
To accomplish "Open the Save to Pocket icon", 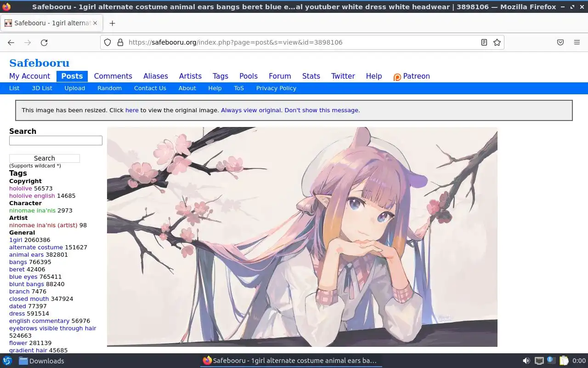I will [560, 42].
